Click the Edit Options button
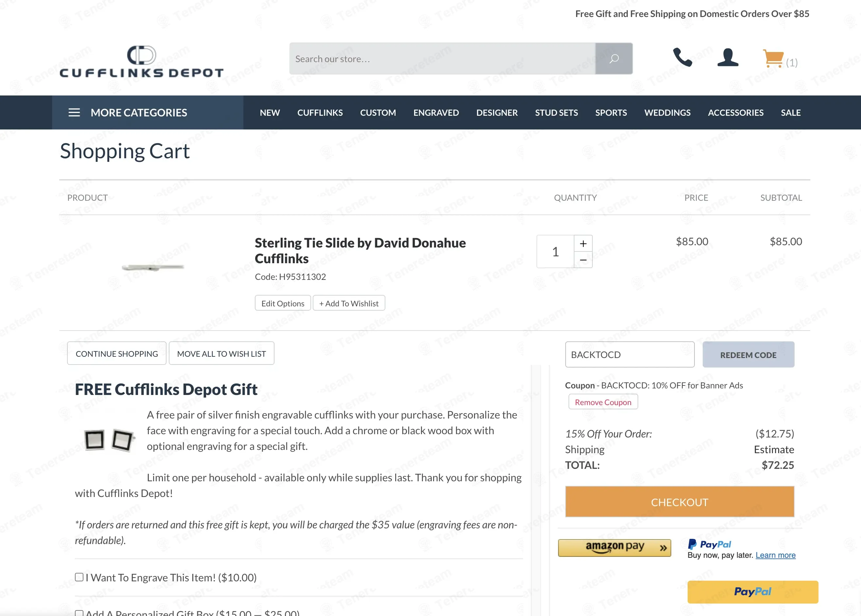 point(283,303)
